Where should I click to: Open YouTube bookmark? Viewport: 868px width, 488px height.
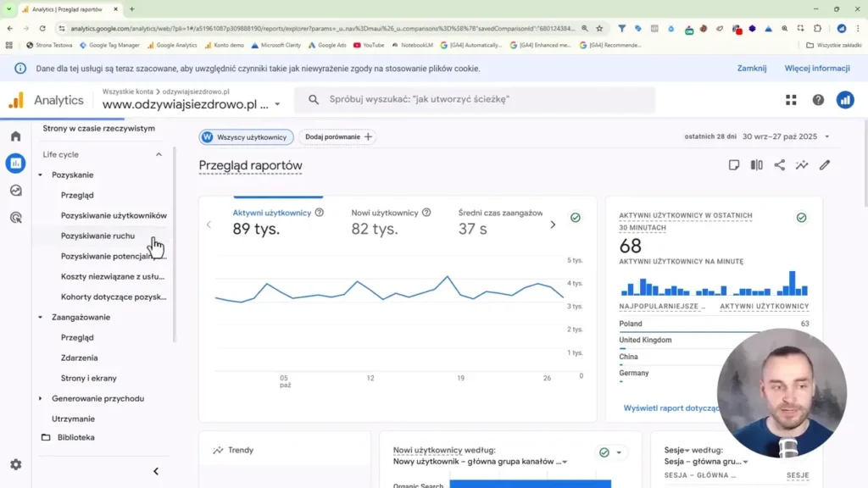coord(369,46)
